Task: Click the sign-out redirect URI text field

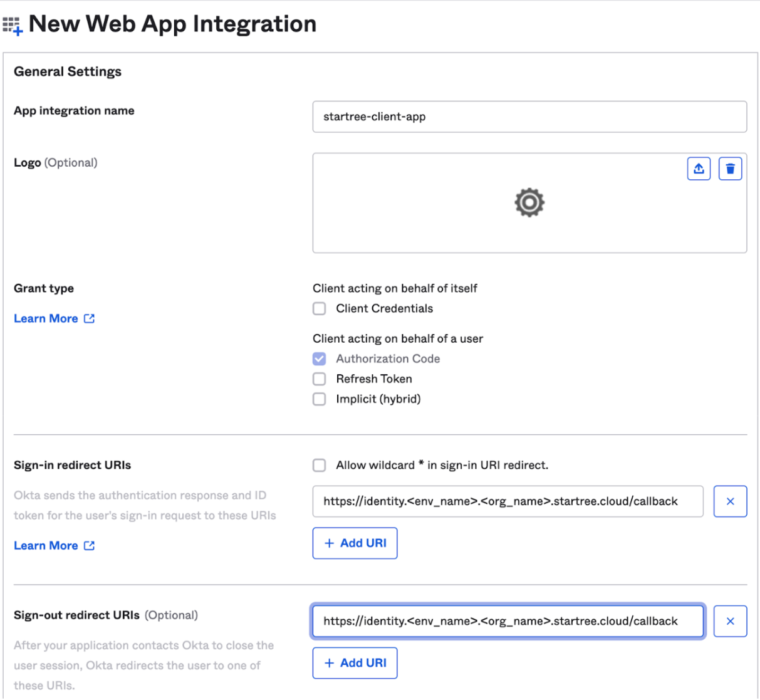Action: coord(508,620)
